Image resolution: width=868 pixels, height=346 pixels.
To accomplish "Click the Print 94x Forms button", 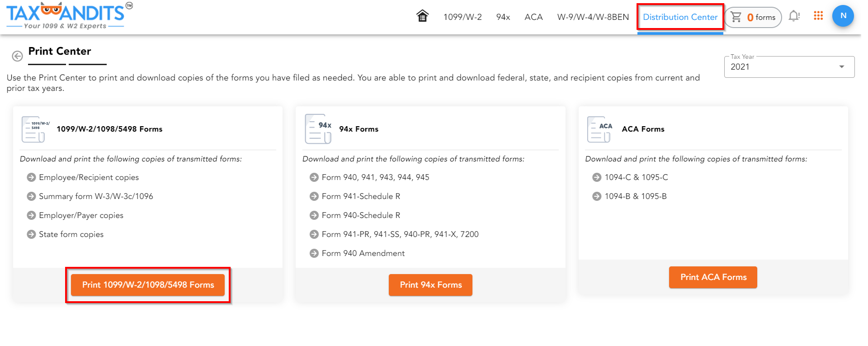I will pyautogui.click(x=431, y=285).
